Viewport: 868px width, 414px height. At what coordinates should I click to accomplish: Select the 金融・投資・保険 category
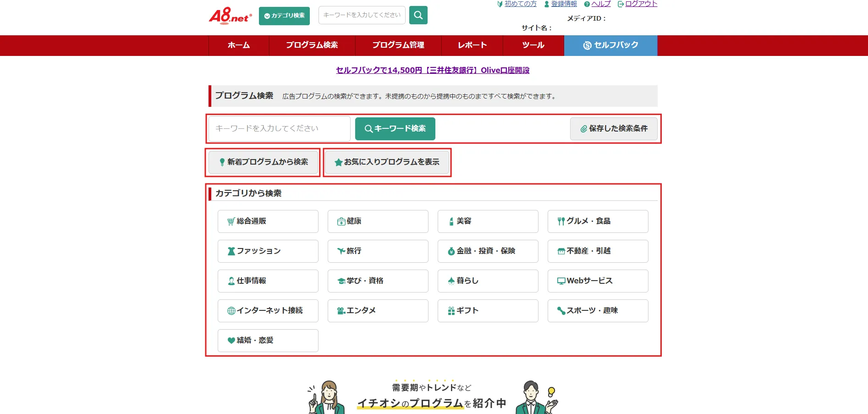[488, 251]
